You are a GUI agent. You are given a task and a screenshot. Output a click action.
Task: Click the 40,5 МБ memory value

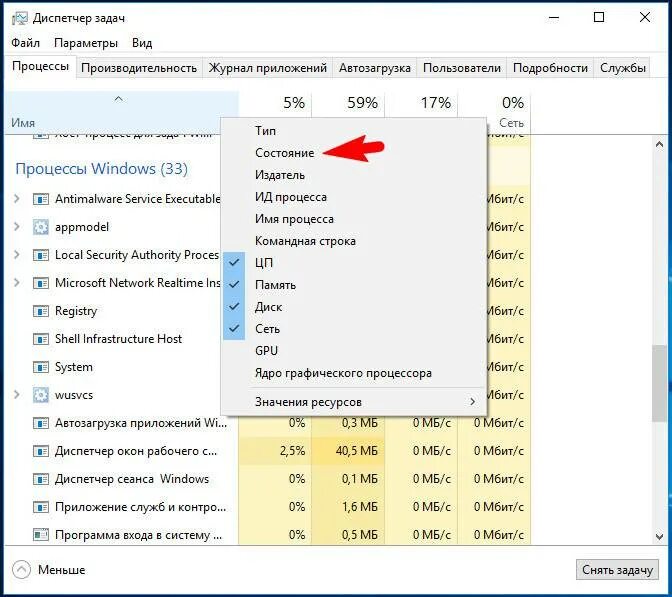pyautogui.click(x=357, y=451)
